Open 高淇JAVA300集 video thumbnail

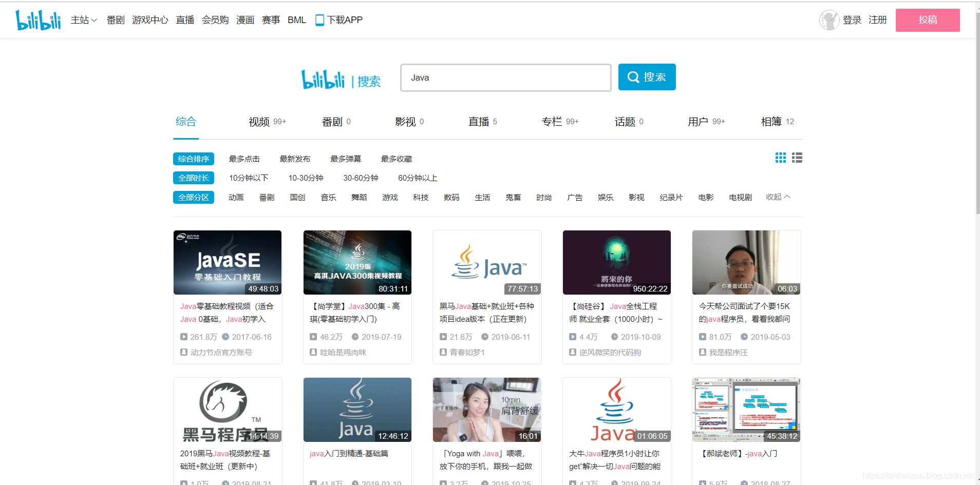(x=357, y=262)
